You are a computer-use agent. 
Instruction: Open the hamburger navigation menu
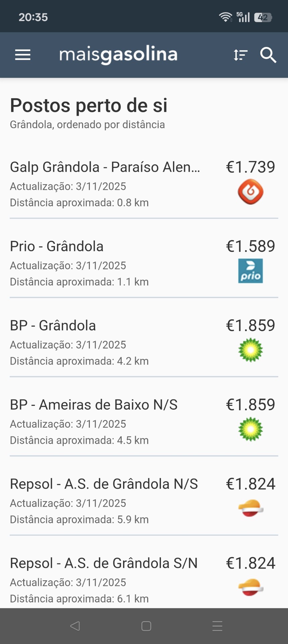(23, 55)
